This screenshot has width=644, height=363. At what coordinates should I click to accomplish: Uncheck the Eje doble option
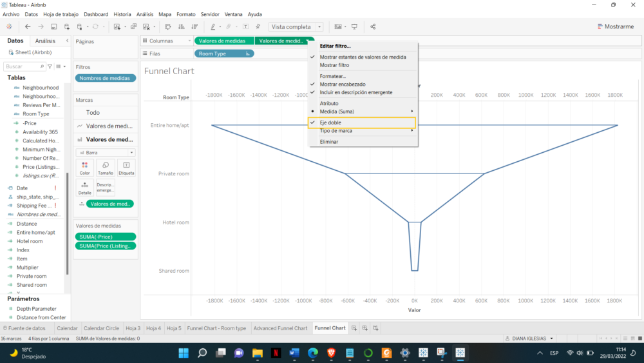pos(330,123)
